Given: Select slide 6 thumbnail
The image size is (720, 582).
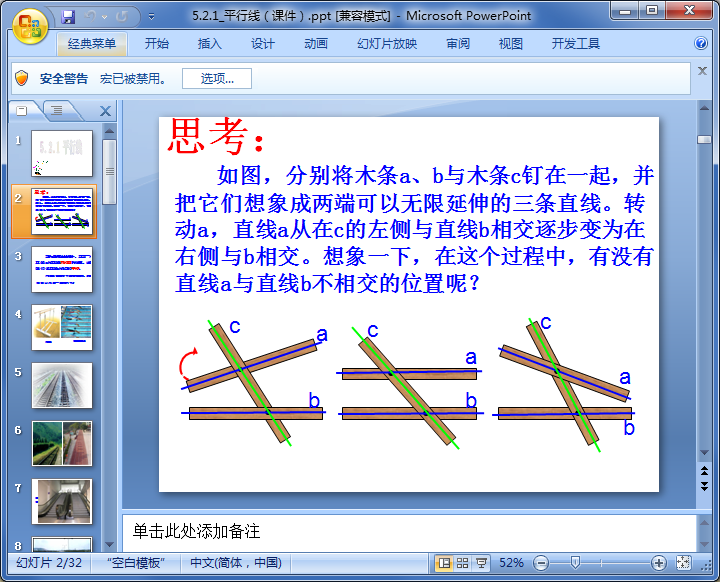Looking at the screenshot, I should [x=62, y=444].
